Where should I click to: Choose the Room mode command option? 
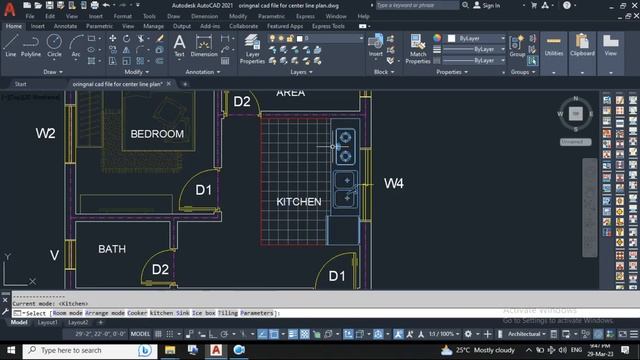pyautogui.click(x=67, y=313)
